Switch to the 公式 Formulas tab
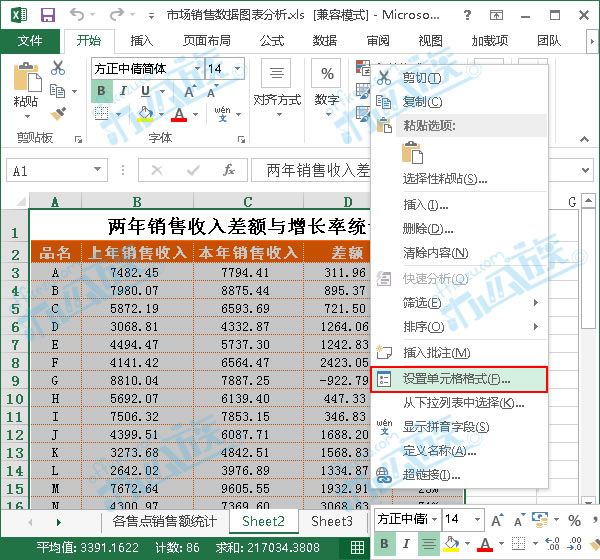600x560 pixels. 272,41
